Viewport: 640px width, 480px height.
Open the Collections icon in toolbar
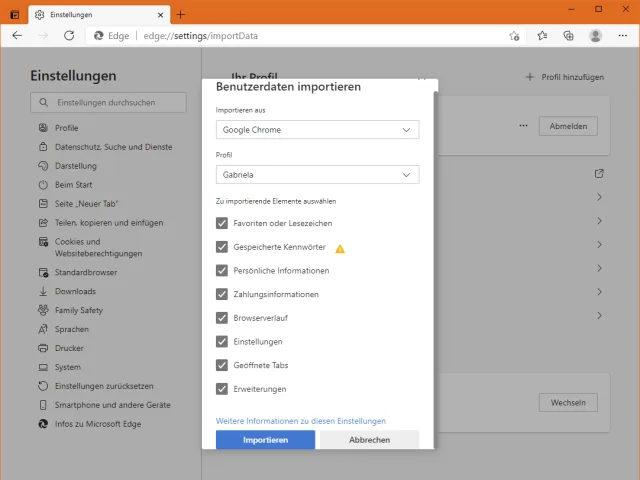coord(569,35)
